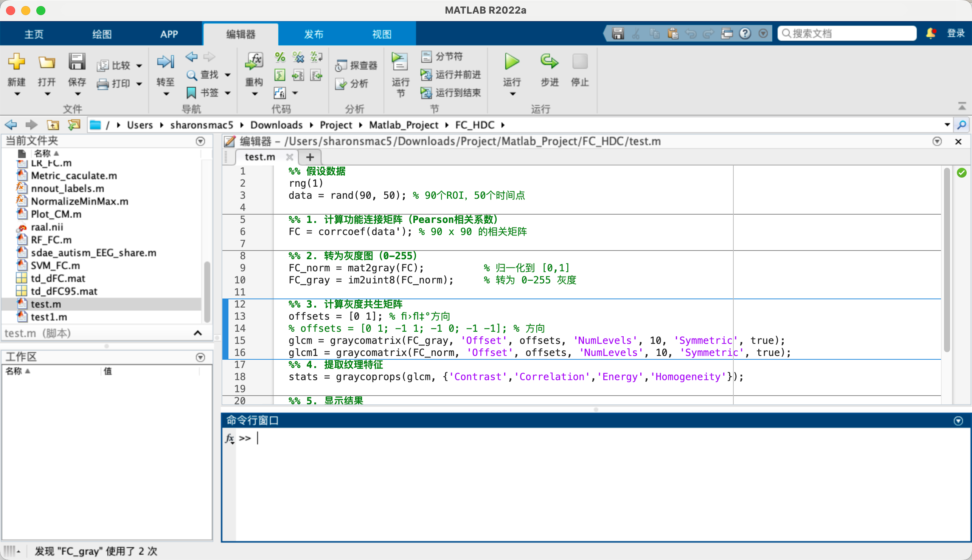Screen dimensions: 972x560
Task: Click the notification bell icon
Action: pyautogui.click(x=931, y=34)
